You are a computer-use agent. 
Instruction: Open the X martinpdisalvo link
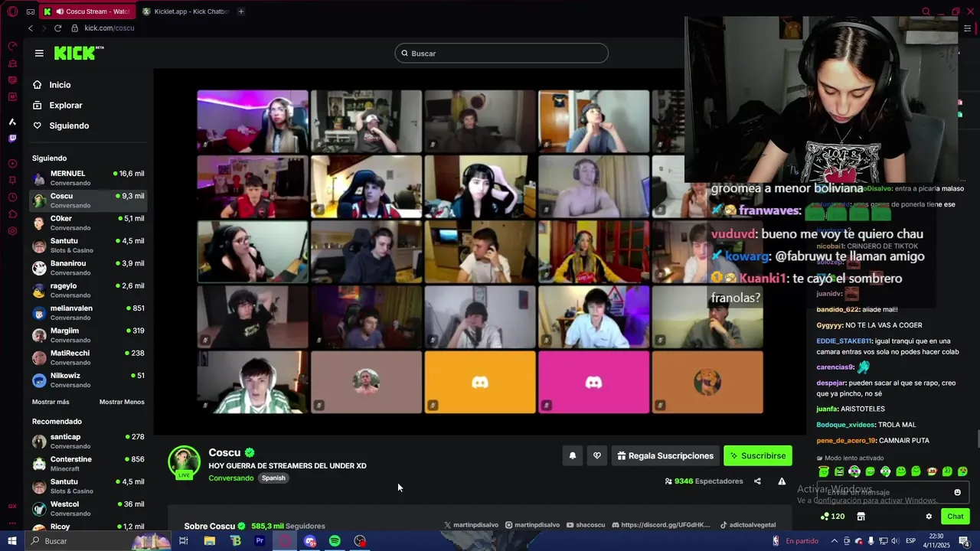471,525
